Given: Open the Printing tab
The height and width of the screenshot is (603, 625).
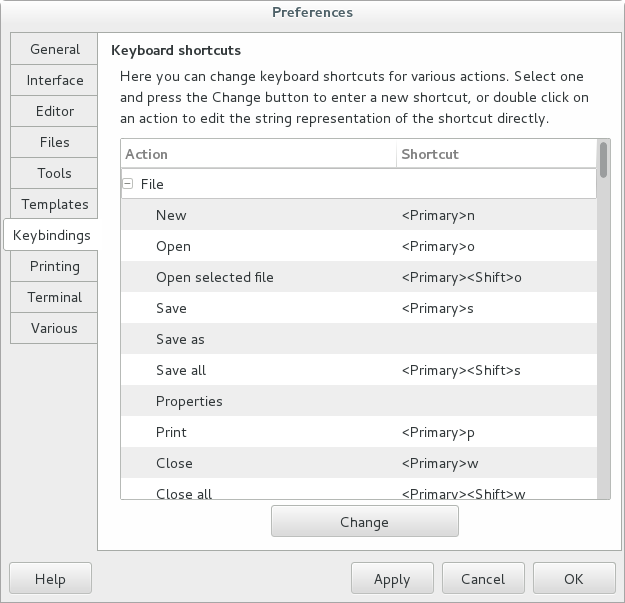Looking at the screenshot, I should point(54,266).
